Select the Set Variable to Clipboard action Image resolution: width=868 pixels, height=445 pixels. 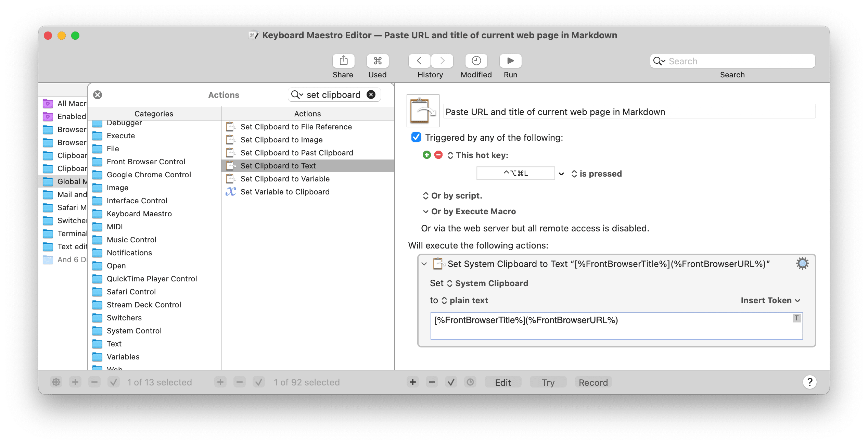tap(308, 192)
